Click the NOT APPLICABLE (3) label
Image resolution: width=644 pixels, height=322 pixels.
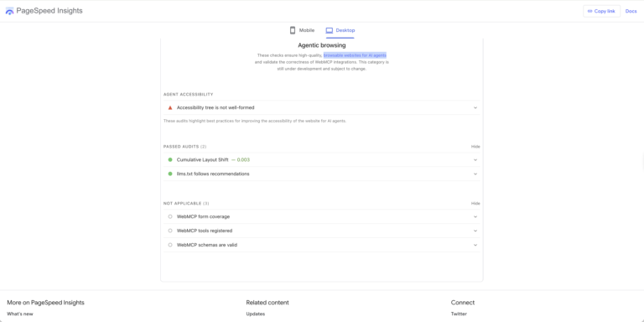(186, 203)
